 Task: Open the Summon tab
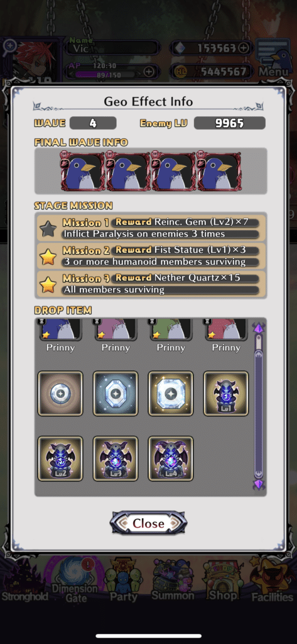point(173,579)
